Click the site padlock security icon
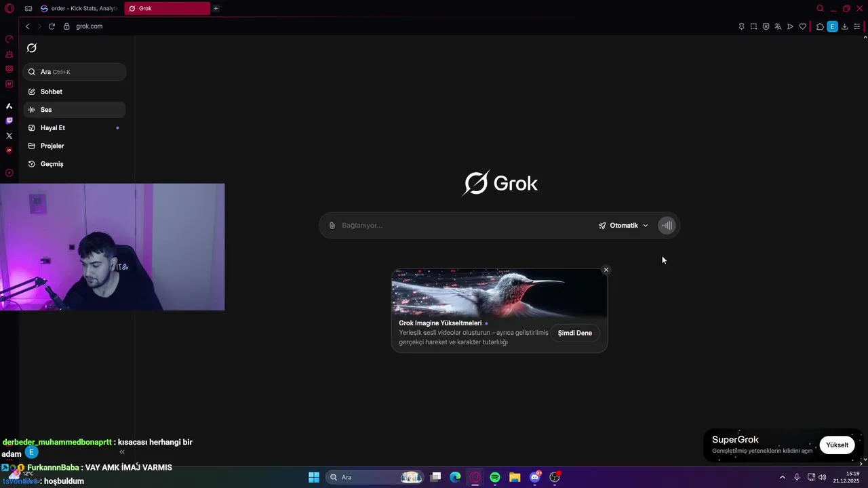The width and height of the screenshot is (868, 488). [66, 26]
